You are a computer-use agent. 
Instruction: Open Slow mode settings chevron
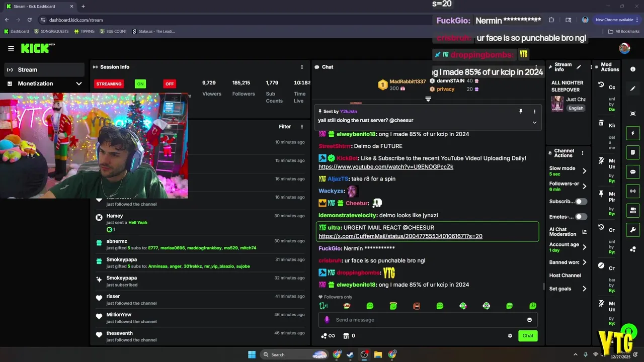(584, 171)
